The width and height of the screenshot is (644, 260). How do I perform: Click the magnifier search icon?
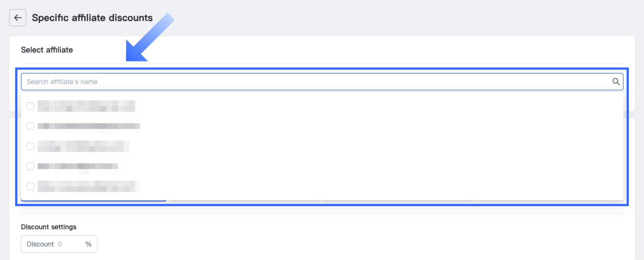coord(616,81)
